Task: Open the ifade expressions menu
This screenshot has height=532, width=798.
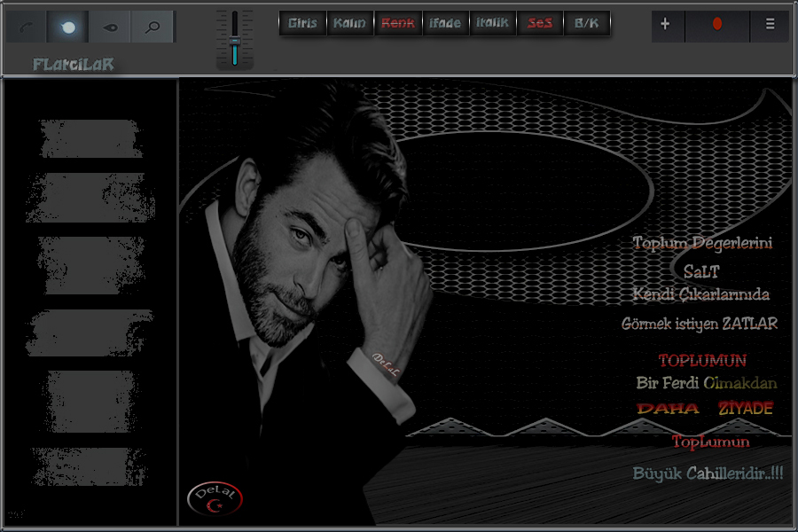Action: click(445, 23)
